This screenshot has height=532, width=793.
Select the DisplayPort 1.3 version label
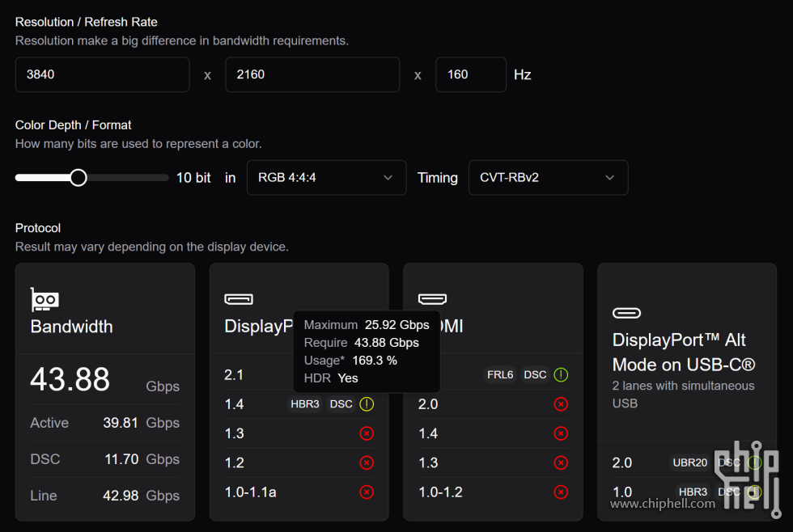click(234, 433)
